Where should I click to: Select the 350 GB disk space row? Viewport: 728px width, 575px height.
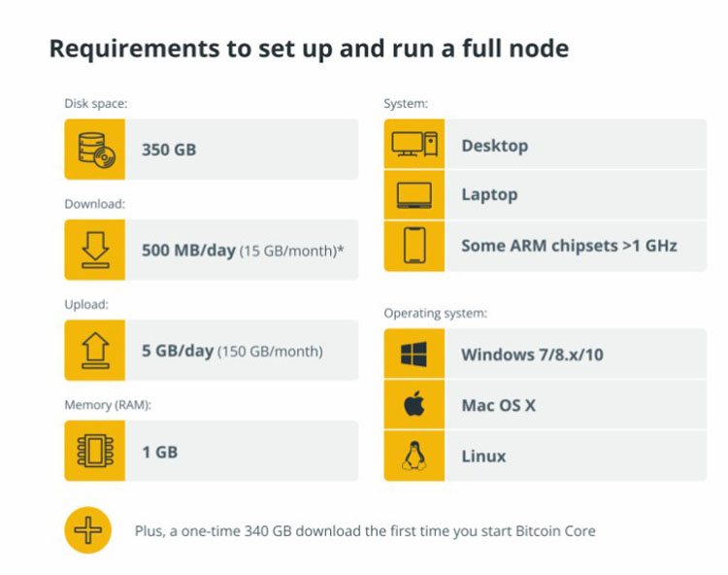pyautogui.click(x=212, y=150)
